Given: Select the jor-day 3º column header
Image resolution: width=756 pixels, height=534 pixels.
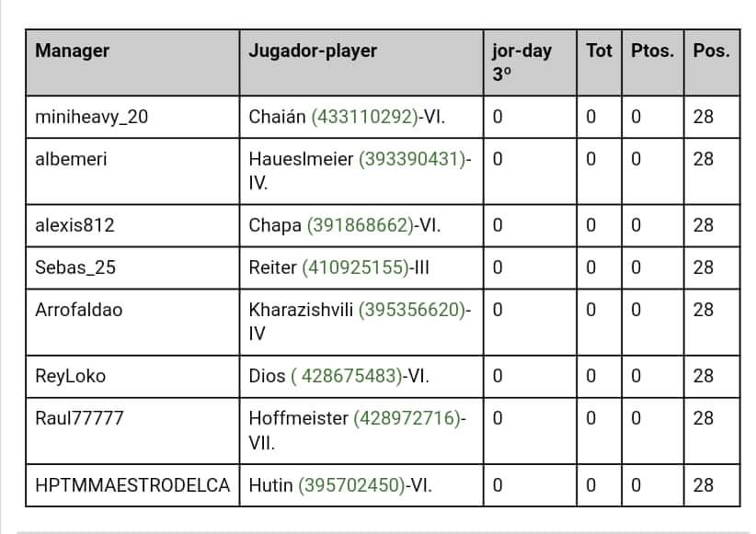Looking at the screenshot, I should (x=521, y=62).
